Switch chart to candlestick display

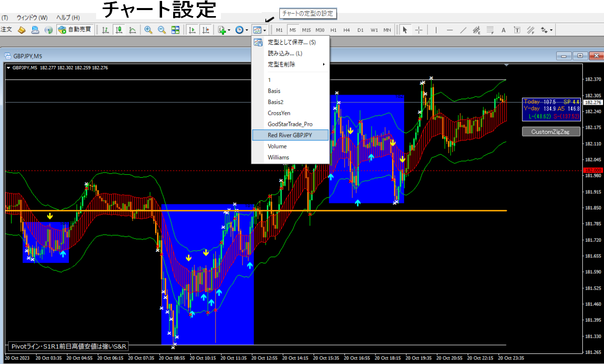click(119, 30)
